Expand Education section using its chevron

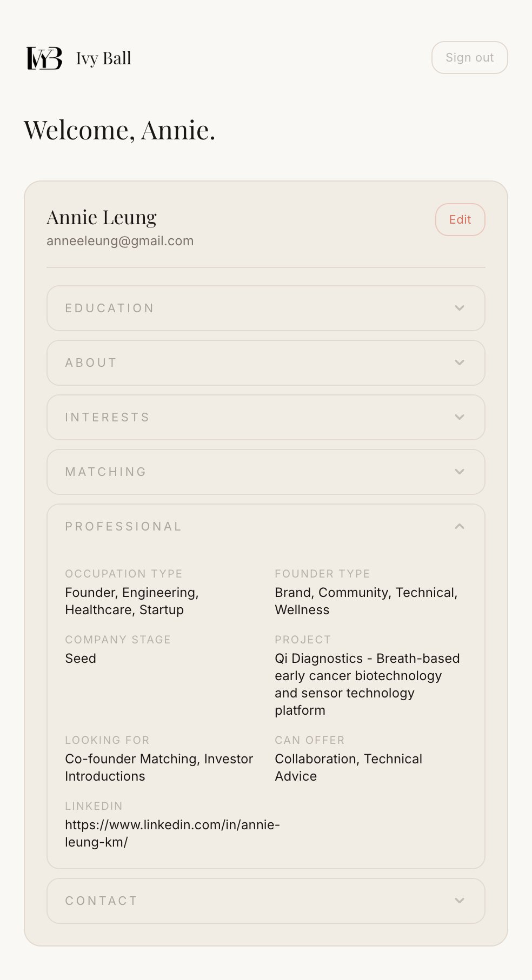click(460, 308)
